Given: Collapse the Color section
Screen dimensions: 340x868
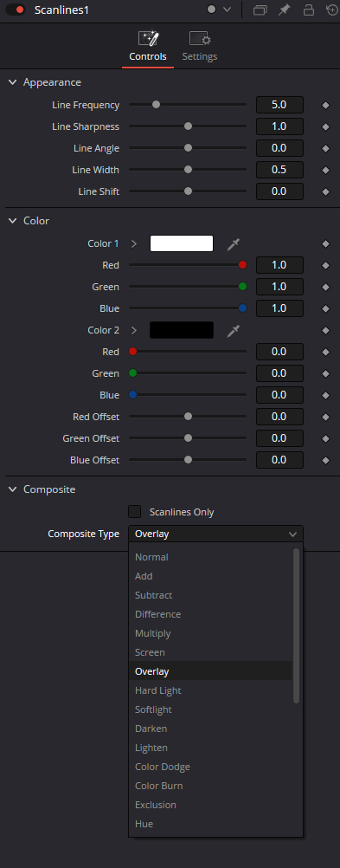Looking at the screenshot, I should [12, 221].
